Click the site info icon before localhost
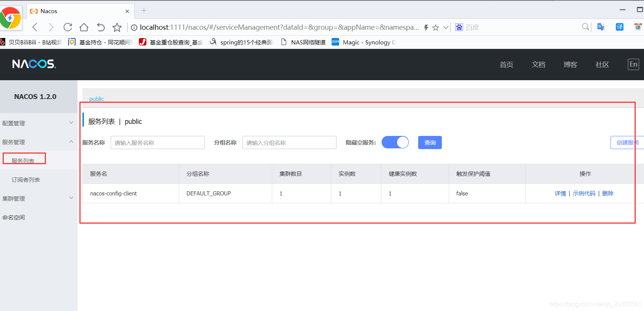 134,27
